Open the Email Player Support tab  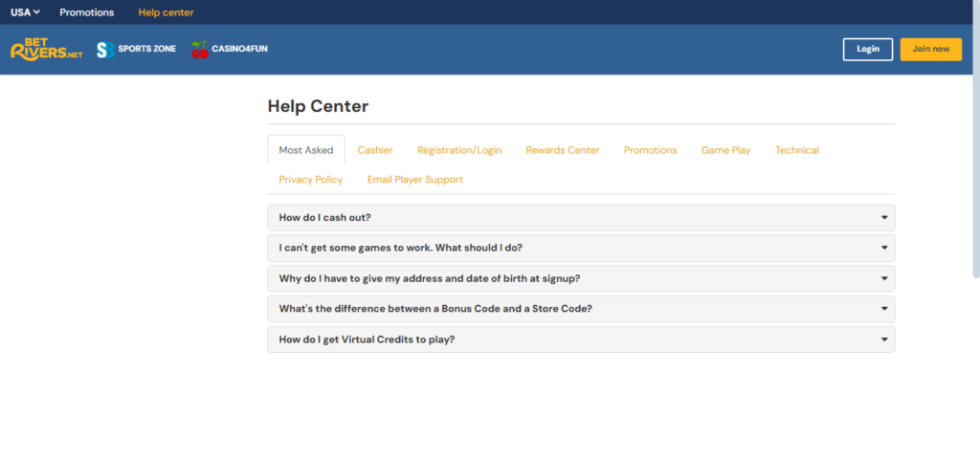click(x=415, y=180)
